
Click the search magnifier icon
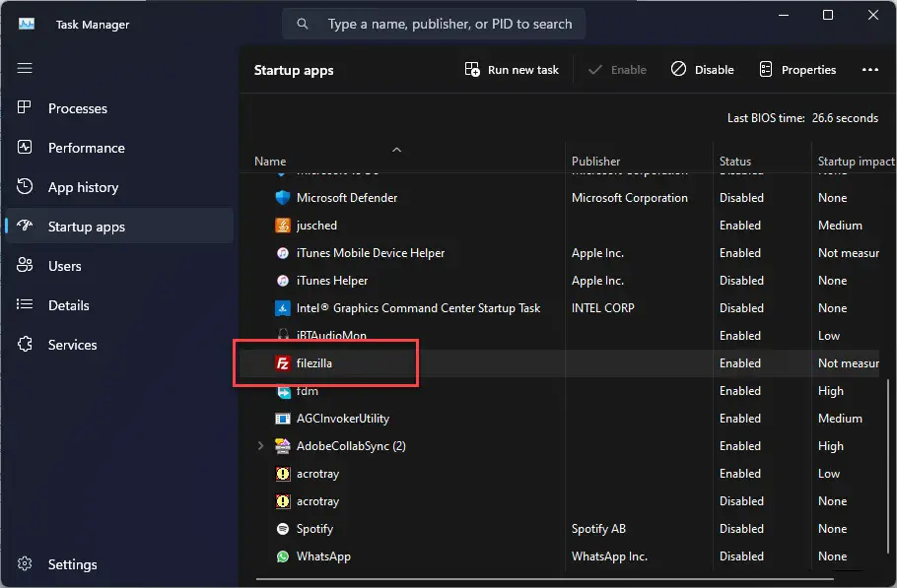(x=302, y=23)
